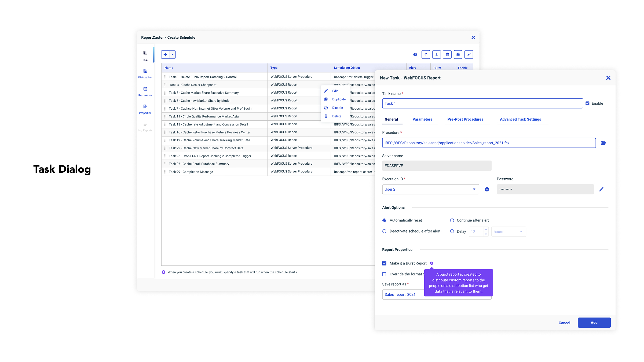Click the move task up arrow icon
The height and width of the screenshot is (362, 644).
pos(426,54)
